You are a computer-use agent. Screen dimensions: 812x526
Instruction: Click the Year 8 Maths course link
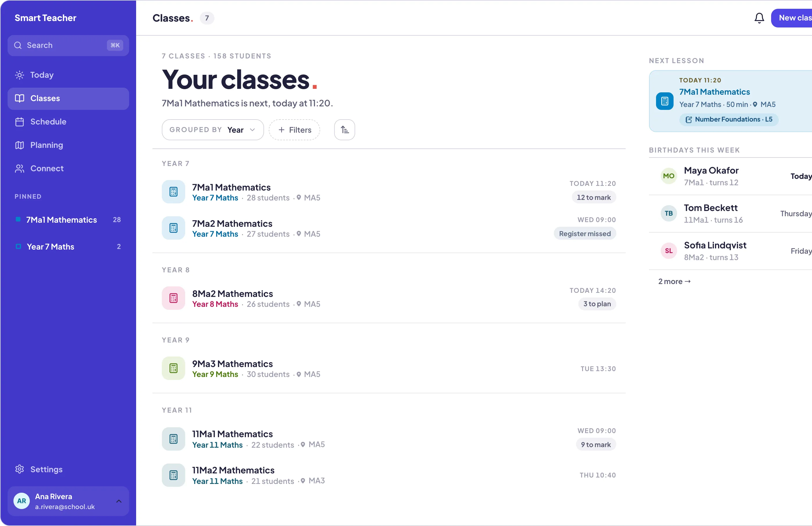pos(215,304)
